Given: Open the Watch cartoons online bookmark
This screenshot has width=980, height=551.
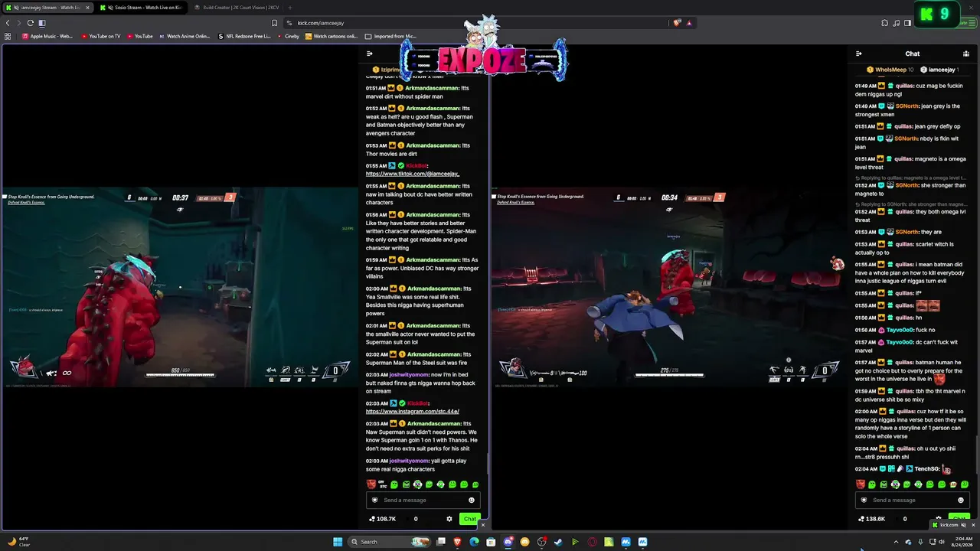Looking at the screenshot, I should [332, 36].
